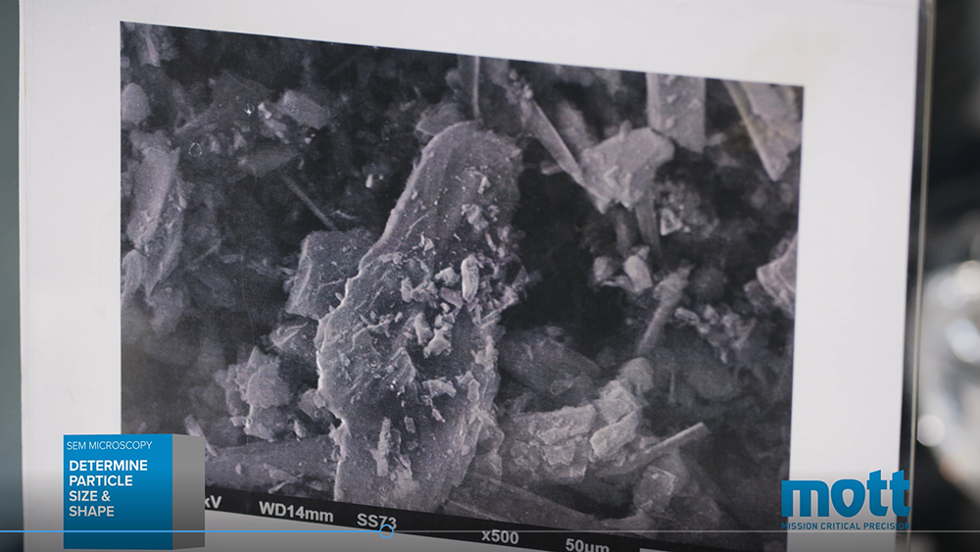Screen dimensions: 980x552
Task: Click the 'x500' magnification text
Action: (x=500, y=536)
